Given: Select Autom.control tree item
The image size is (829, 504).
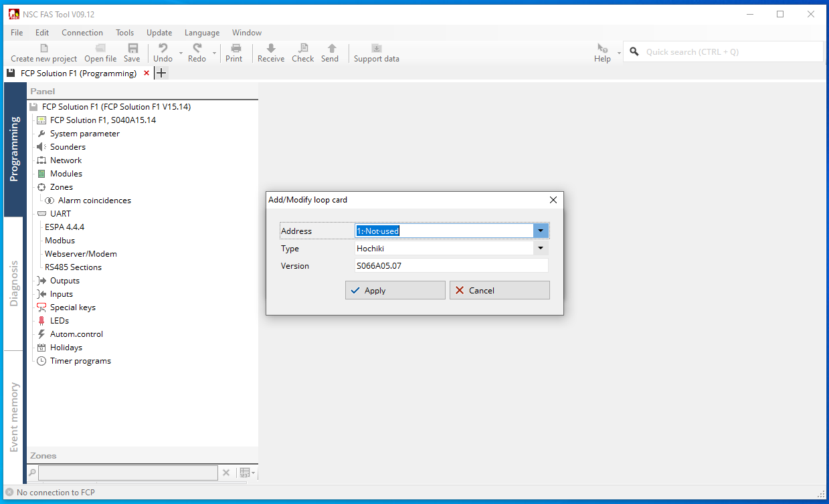Looking at the screenshot, I should 76,334.
